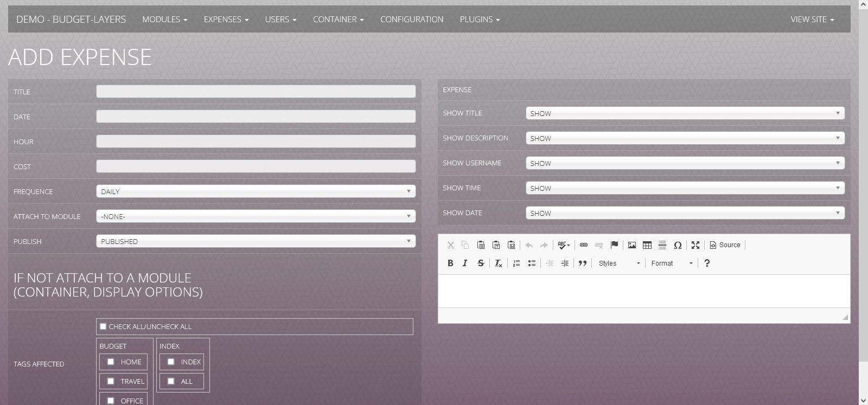Expand the Attach to Module dropdown
The width and height of the screenshot is (868, 405).
[256, 216]
